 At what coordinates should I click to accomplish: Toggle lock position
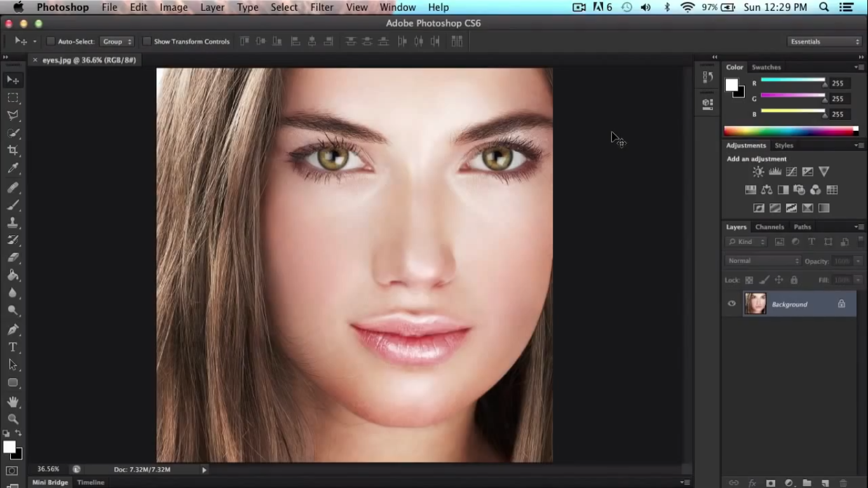point(779,280)
